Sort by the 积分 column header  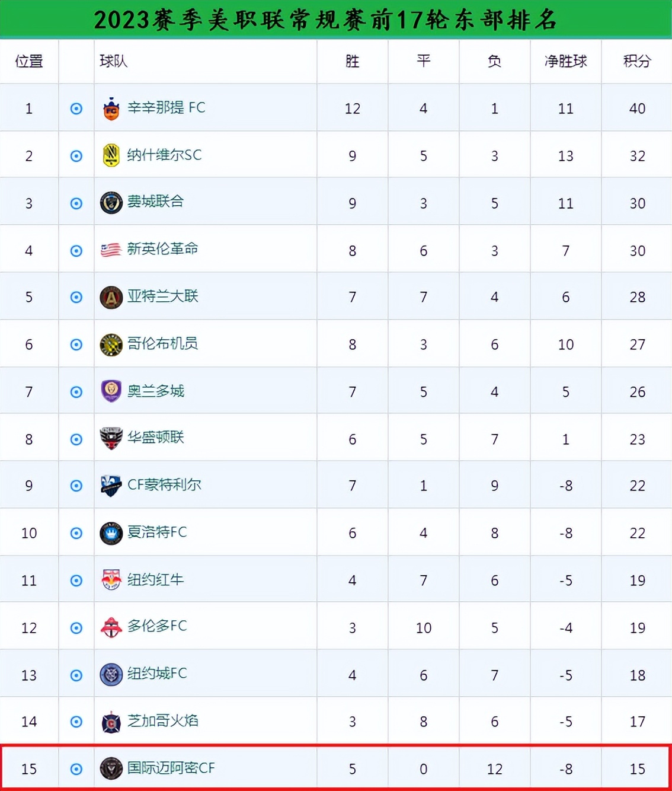tap(637, 61)
